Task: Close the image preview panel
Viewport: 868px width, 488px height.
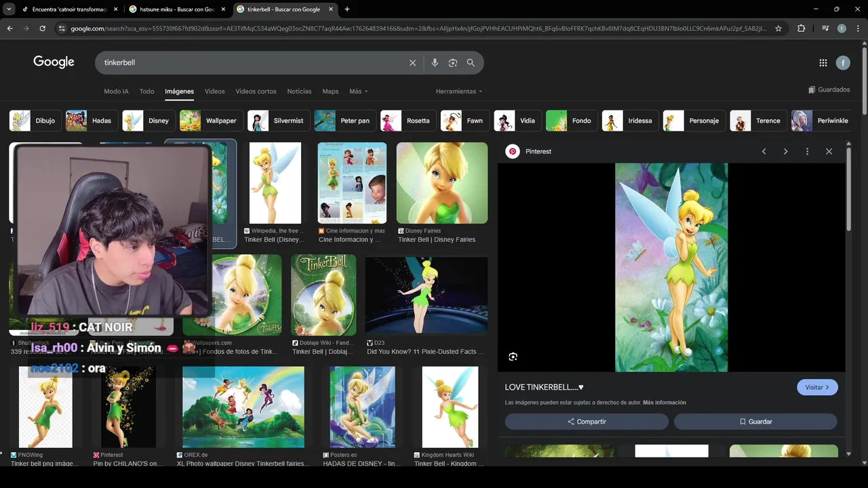Action: [829, 151]
